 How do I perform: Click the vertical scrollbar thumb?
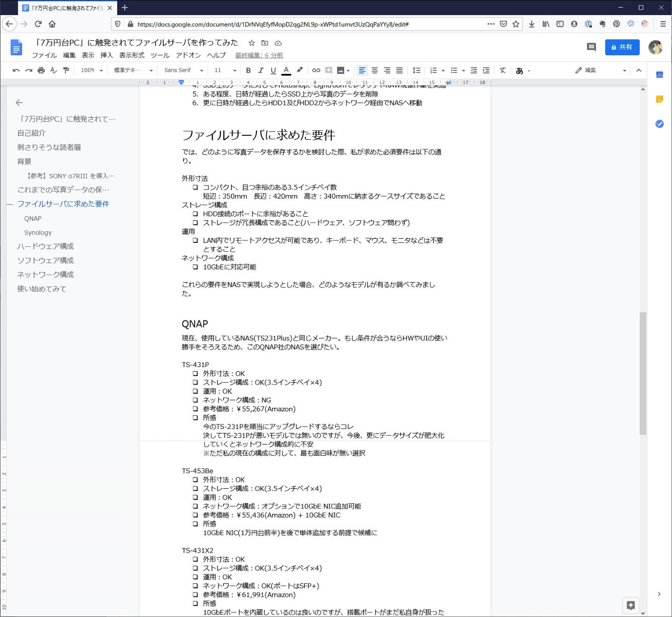click(643, 373)
